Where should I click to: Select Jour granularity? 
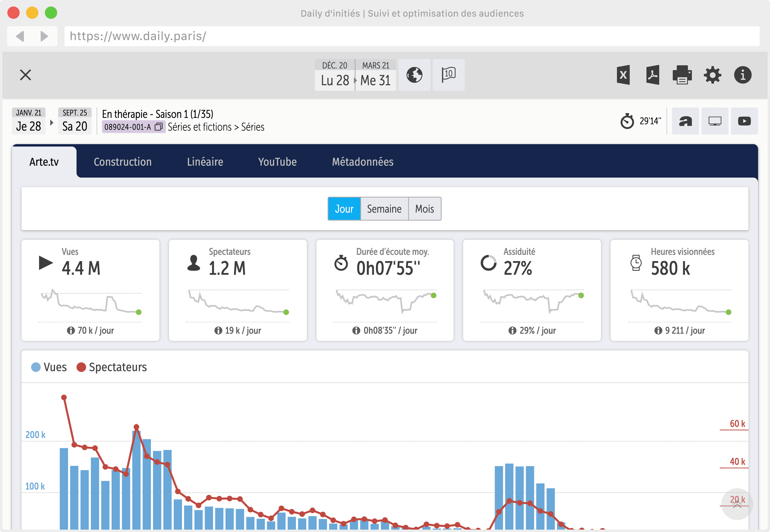344,209
